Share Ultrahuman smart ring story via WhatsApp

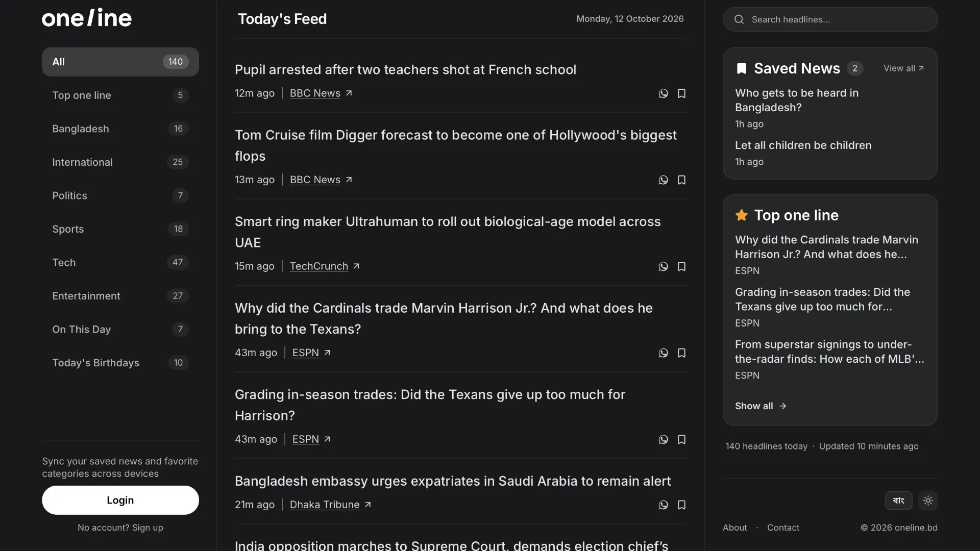coord(663,267)
